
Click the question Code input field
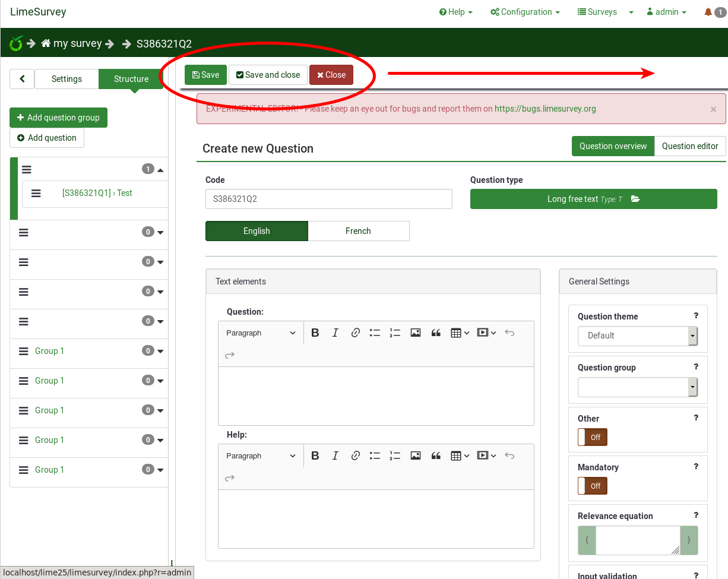click(328, 199)
